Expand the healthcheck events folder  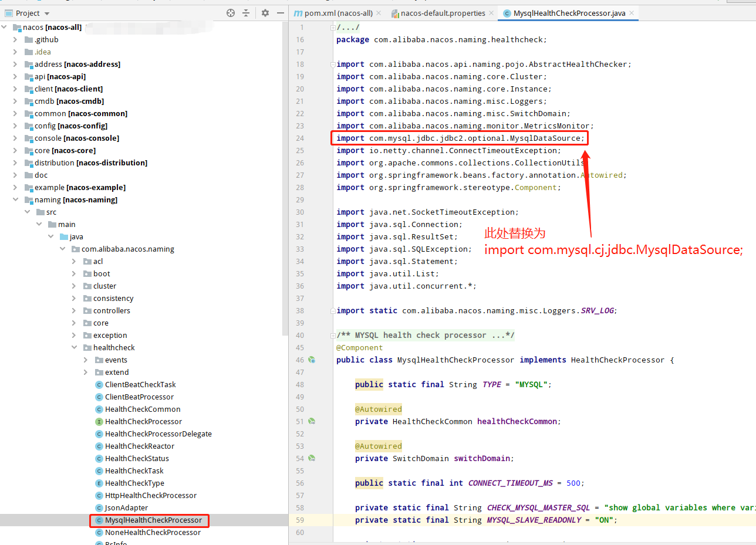pos(86,360)
